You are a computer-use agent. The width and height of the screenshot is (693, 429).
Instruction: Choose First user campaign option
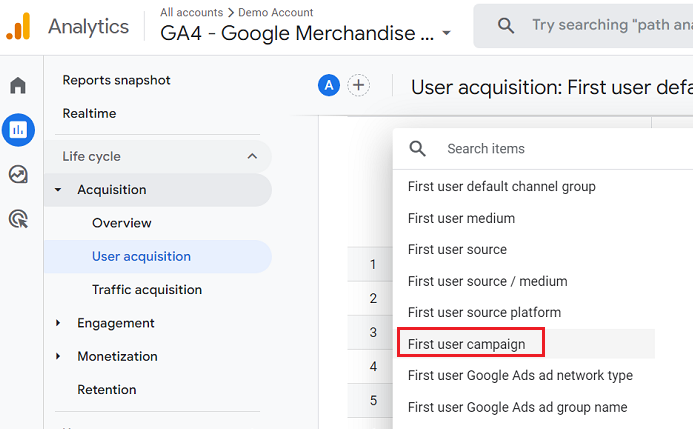[466, 344]
